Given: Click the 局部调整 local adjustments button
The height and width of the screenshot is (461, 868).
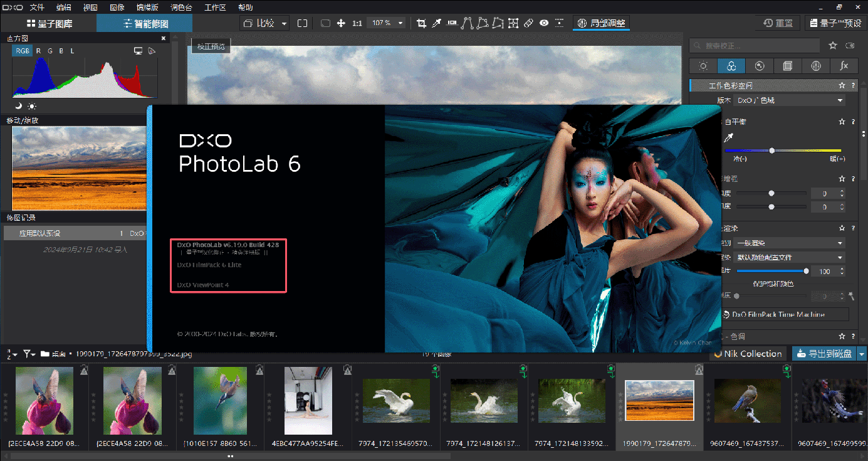Looking at the screenshot, I should point(602,23).
